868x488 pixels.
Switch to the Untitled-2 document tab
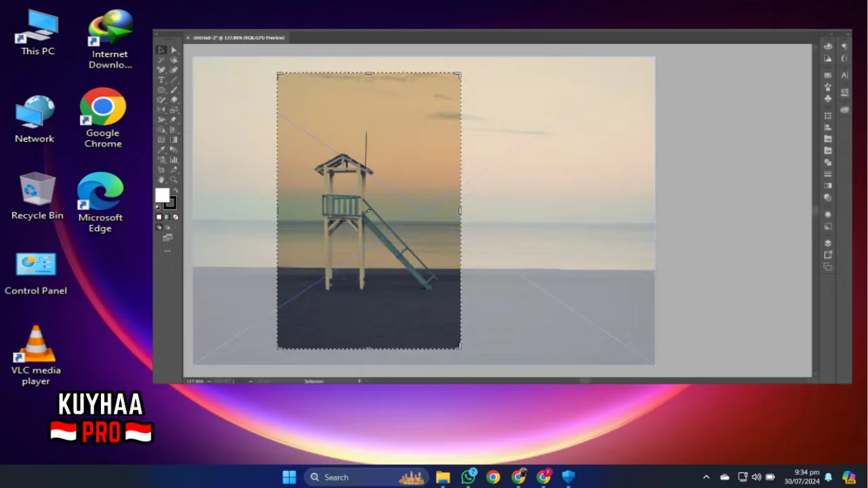[238, 38]
